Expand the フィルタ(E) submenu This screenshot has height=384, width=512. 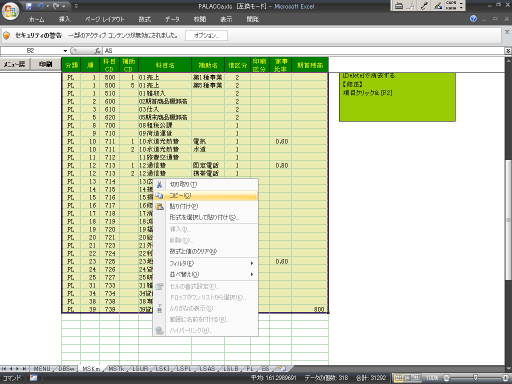click(x=205, y=263)
